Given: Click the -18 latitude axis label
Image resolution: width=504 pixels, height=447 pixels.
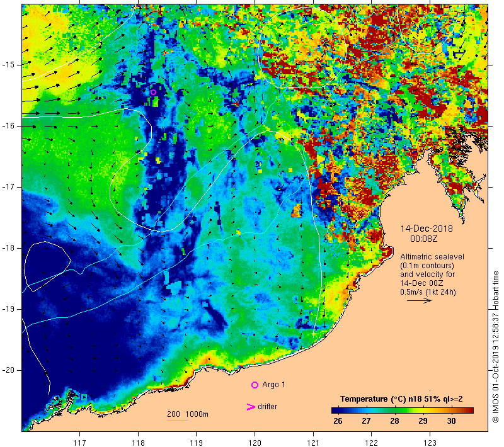Looking at the screenshot, I should point(8,248).
